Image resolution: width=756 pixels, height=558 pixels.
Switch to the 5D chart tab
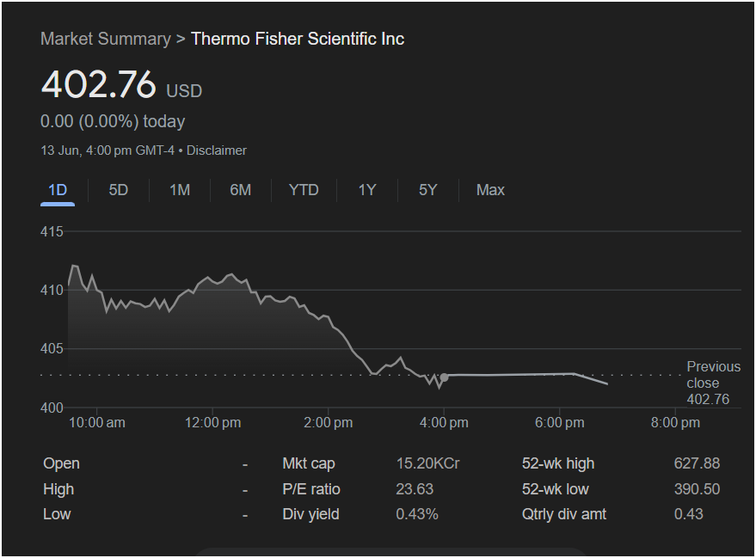[x=119, y=190]
